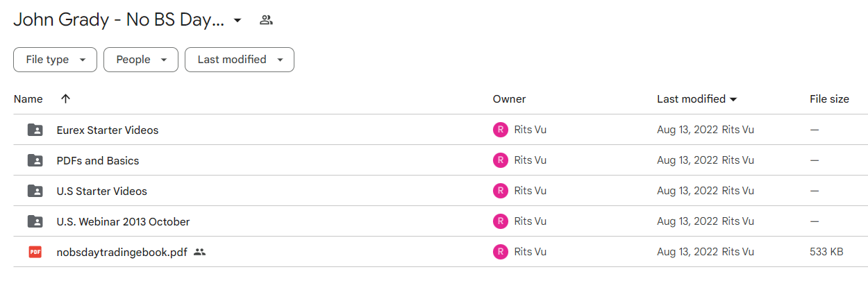Toggle sort direction with the Name arrow icon

click(65, 99)
